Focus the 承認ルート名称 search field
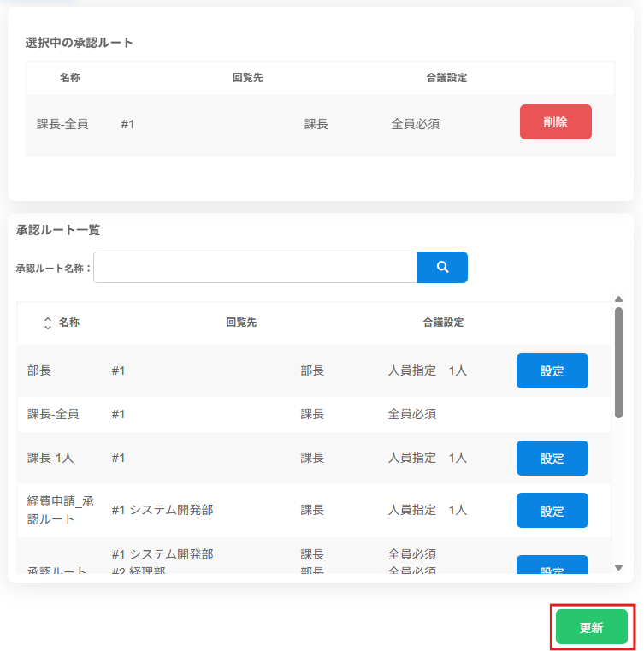The image size is (644, 651). pyautogui.click(x=255, y=267)
